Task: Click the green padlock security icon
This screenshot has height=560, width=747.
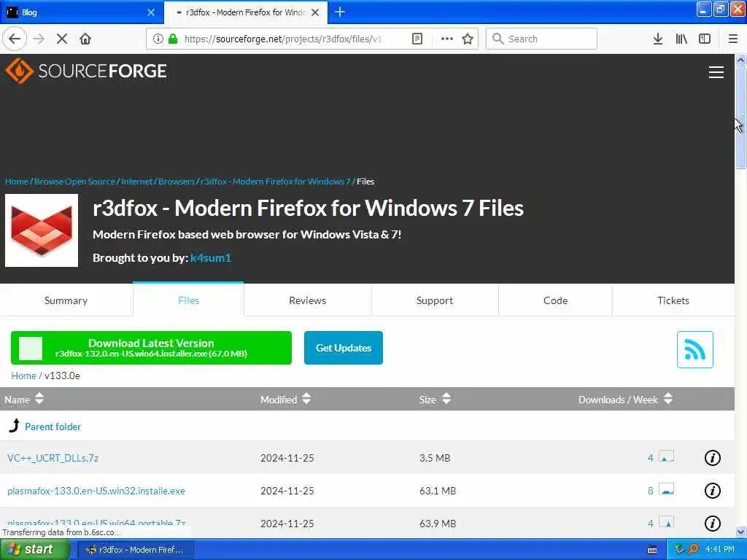Action: pos(173,39)
